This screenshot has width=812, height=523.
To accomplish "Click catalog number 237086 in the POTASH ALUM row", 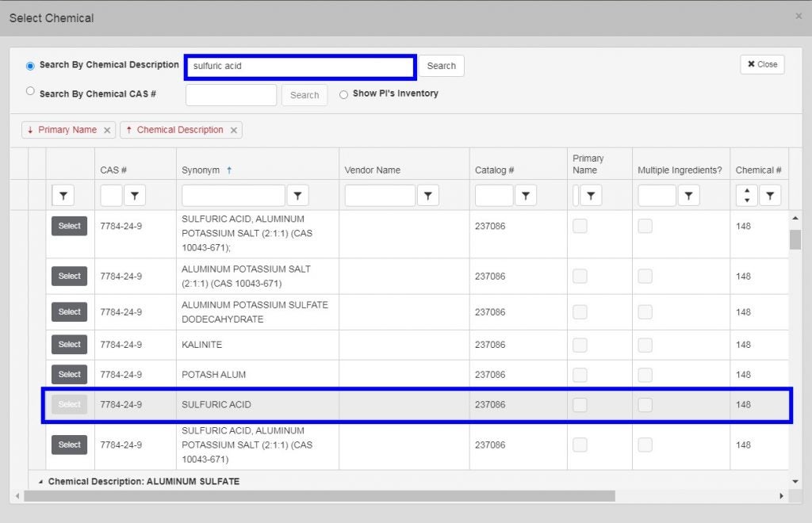I will click(x=490, y=375).
